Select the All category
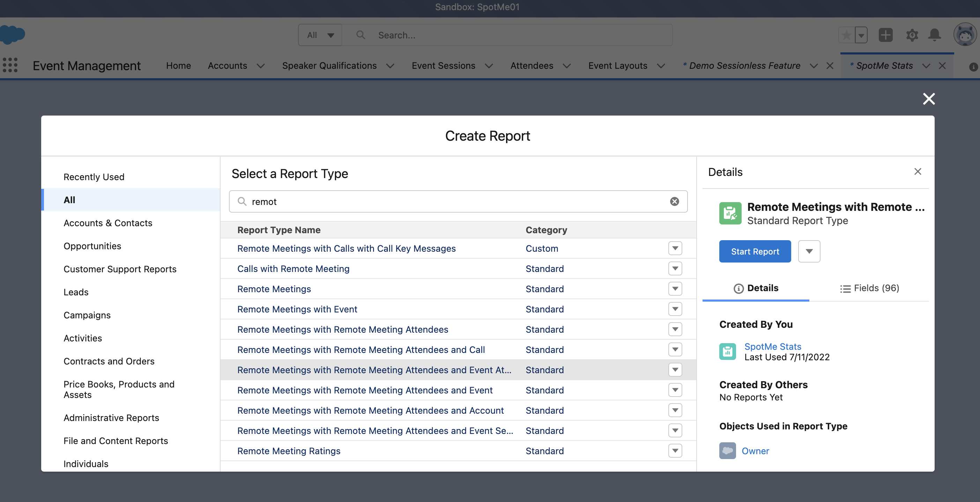 (131, 199)
